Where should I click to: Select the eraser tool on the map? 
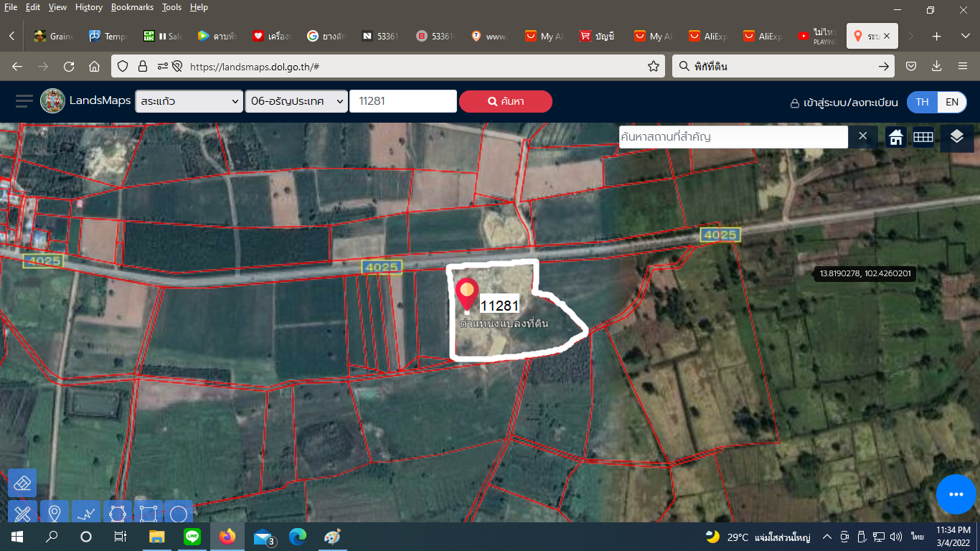pos(22,483)
